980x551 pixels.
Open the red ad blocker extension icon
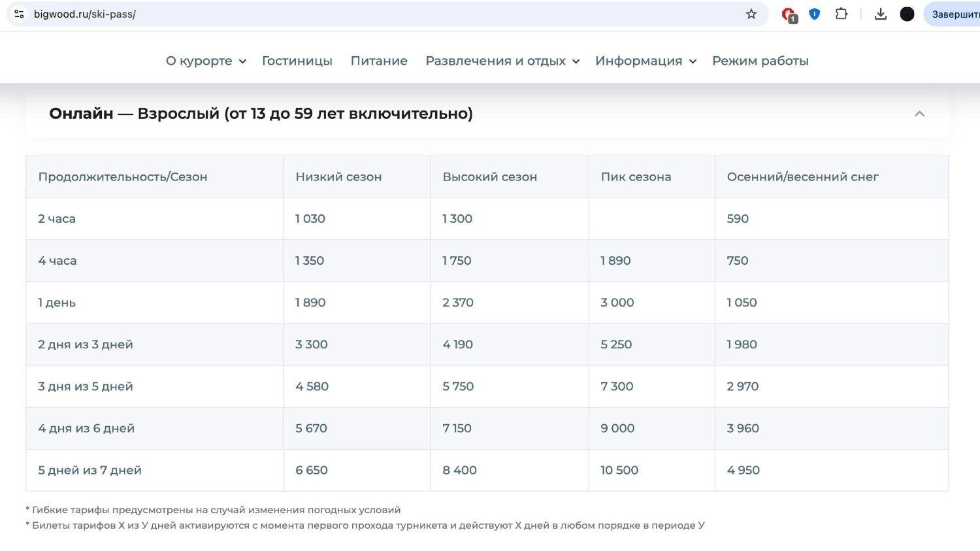789,14
